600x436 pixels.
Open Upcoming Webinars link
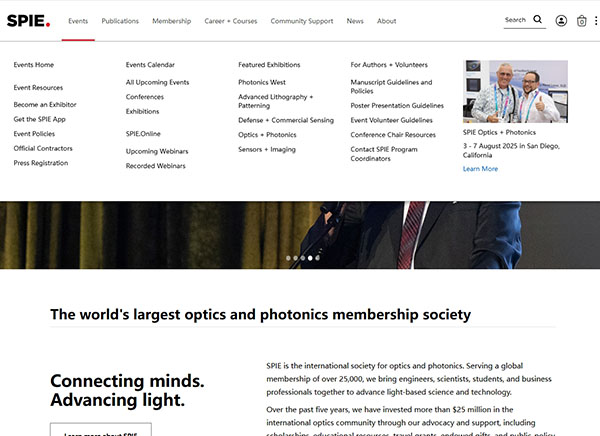pyautogui.click(x=157, y=151)
